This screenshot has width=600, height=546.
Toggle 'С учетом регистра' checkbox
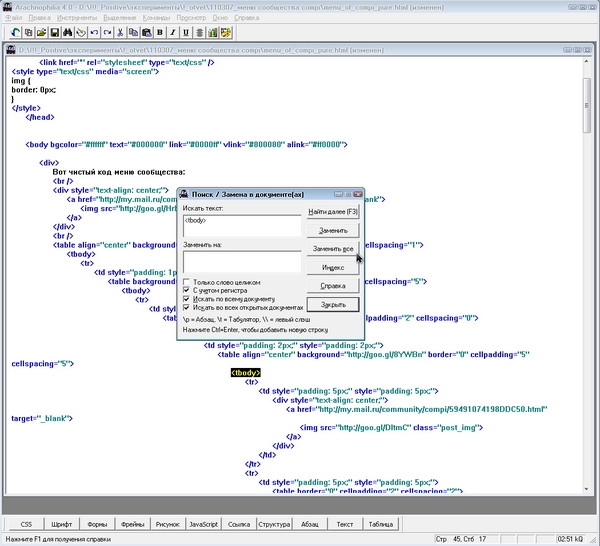[186, 290]
